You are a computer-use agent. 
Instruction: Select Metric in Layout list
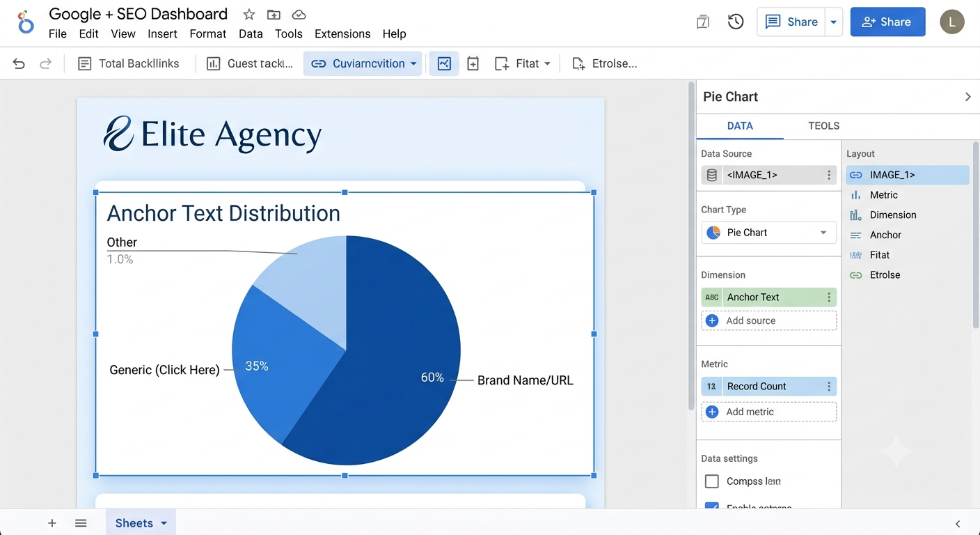(907, 195)
